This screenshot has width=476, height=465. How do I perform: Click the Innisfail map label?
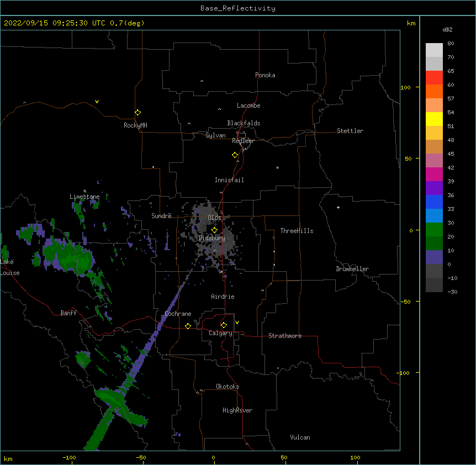click(x=229, y=180)
